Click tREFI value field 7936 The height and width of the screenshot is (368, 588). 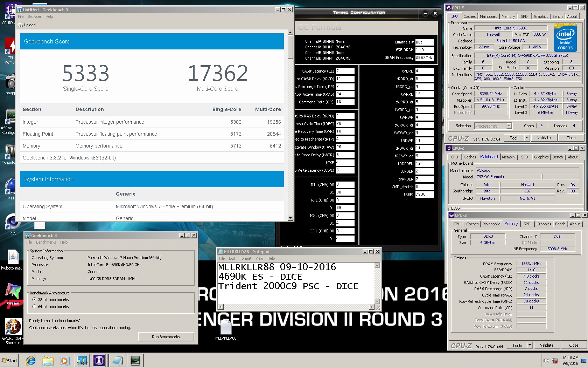(x=425, y=195)
